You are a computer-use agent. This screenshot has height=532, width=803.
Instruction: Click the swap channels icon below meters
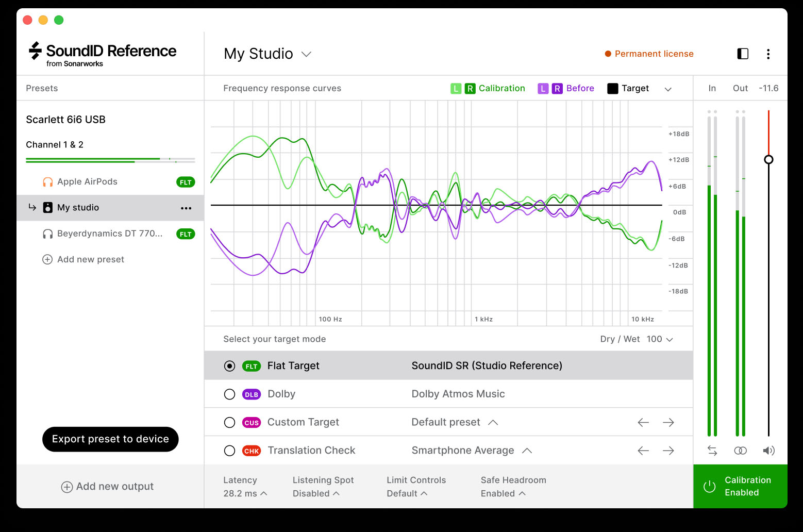point(712,451)
